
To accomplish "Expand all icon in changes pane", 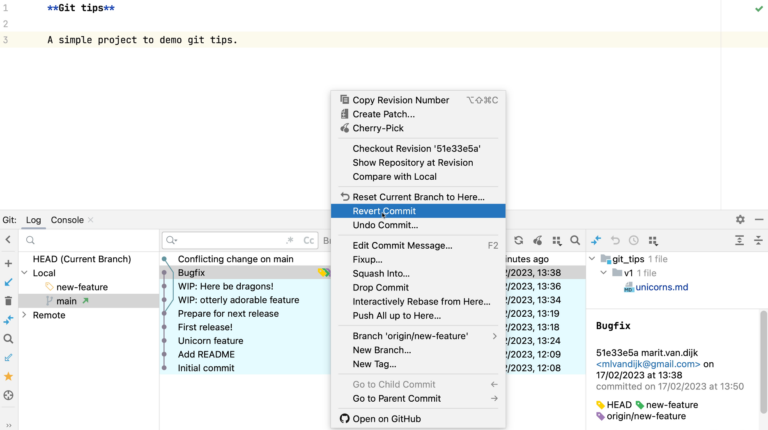I will click(x=740, y=240).
